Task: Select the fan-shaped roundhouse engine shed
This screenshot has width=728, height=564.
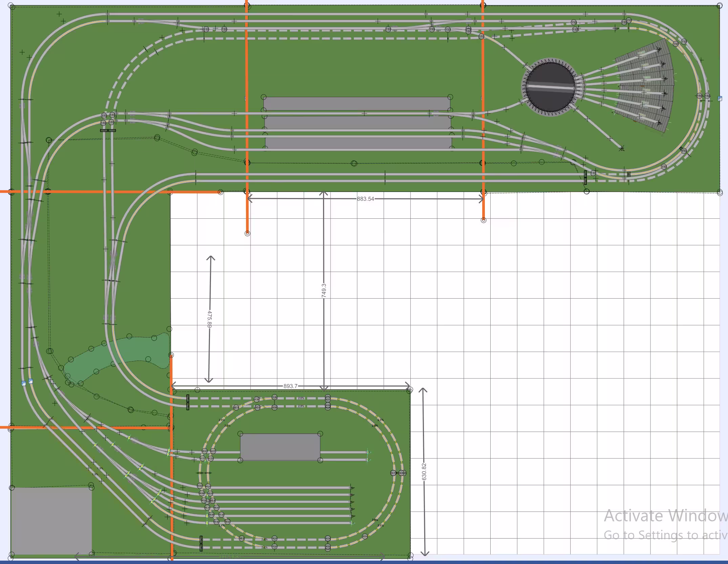Action: tap(644, 85)
